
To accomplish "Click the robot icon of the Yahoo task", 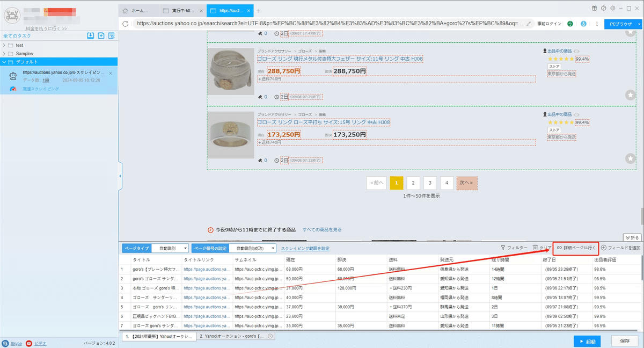I will click(x=13, y=76).
